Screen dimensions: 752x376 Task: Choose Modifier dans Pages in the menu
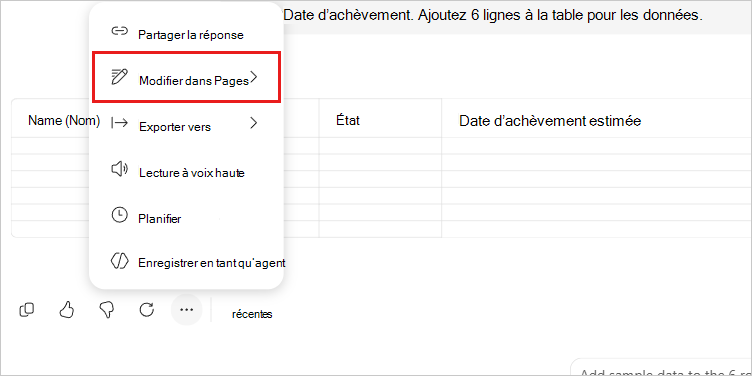click(187, 78)
